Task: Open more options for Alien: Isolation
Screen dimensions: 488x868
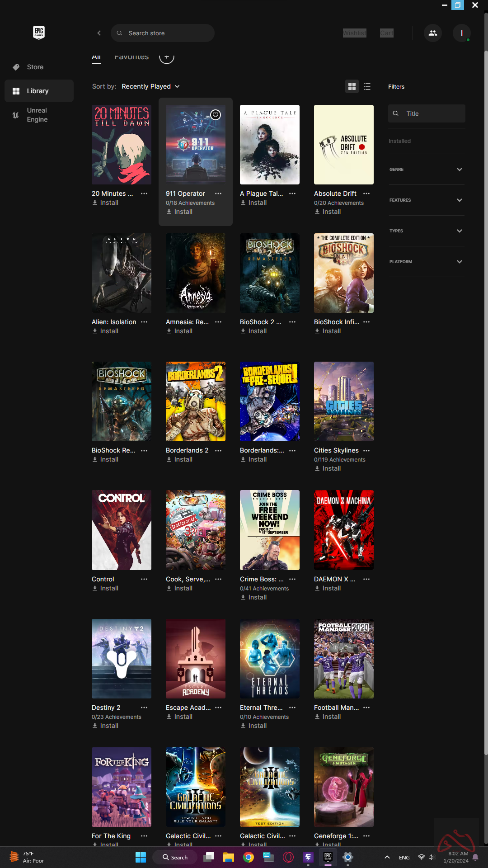Action: tap(144, 322)
